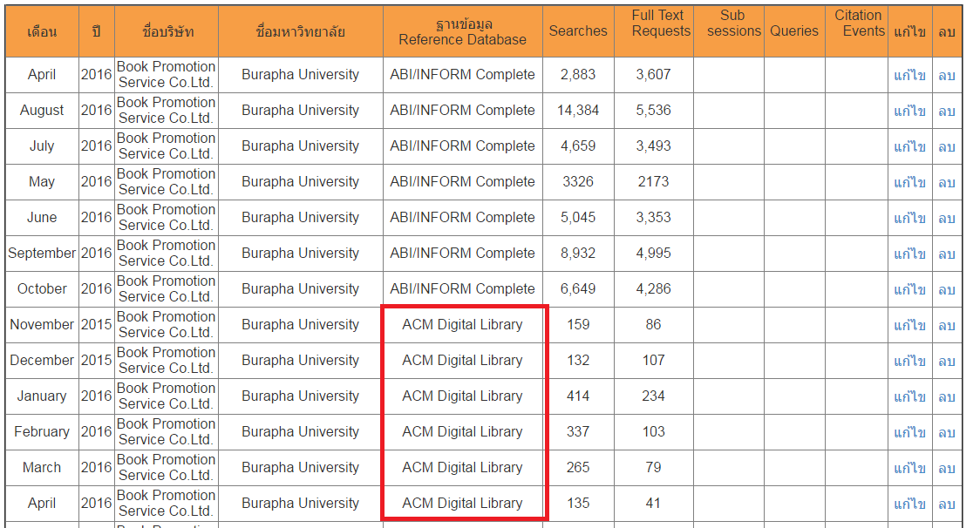Screen dimensions: 980x528
Task: Edit the July 2016 ABI/INFORM row
Action: pos(909,147)
